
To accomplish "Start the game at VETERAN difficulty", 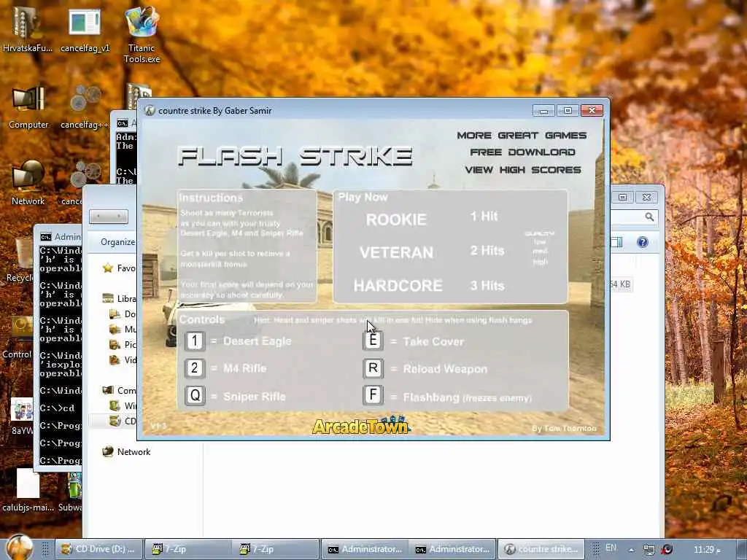I will 396,252.
